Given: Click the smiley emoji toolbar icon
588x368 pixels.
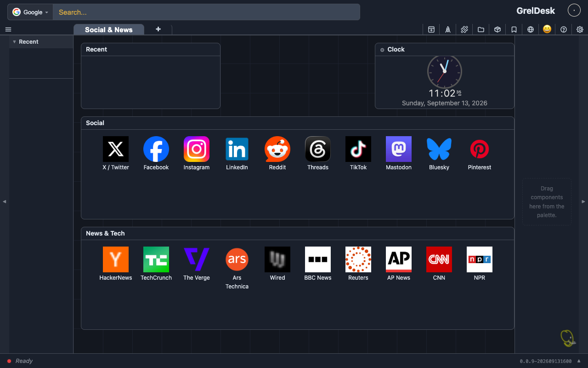Looking at the screenshot, I should click(547, 29).
